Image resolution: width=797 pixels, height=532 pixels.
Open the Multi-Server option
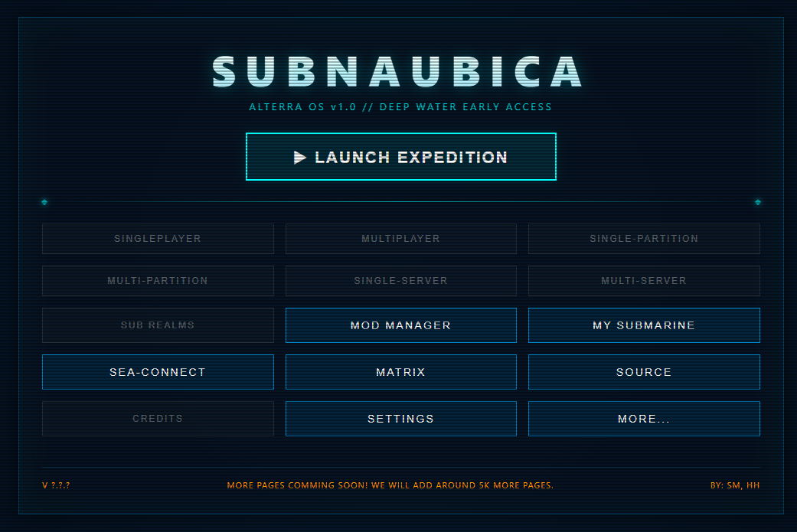point(644,280)
